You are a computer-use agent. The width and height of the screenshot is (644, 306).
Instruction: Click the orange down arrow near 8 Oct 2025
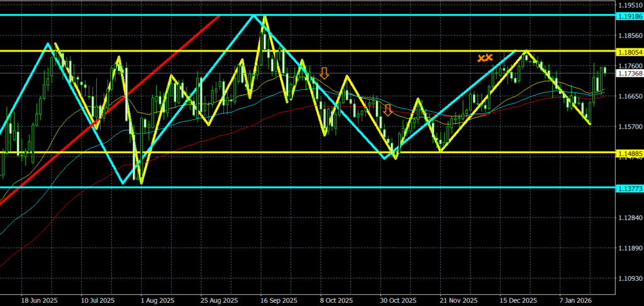[x=324, y=73]
